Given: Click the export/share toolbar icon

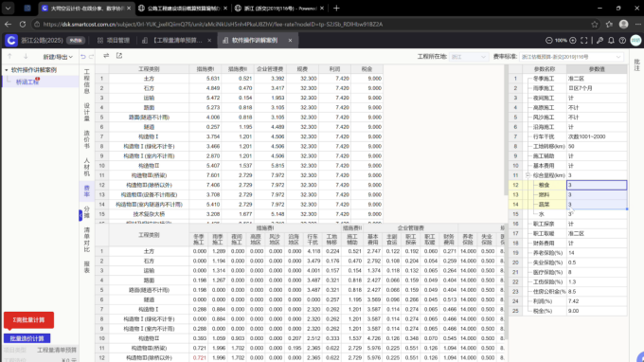Looking at the screenshot, I should 119,56.
